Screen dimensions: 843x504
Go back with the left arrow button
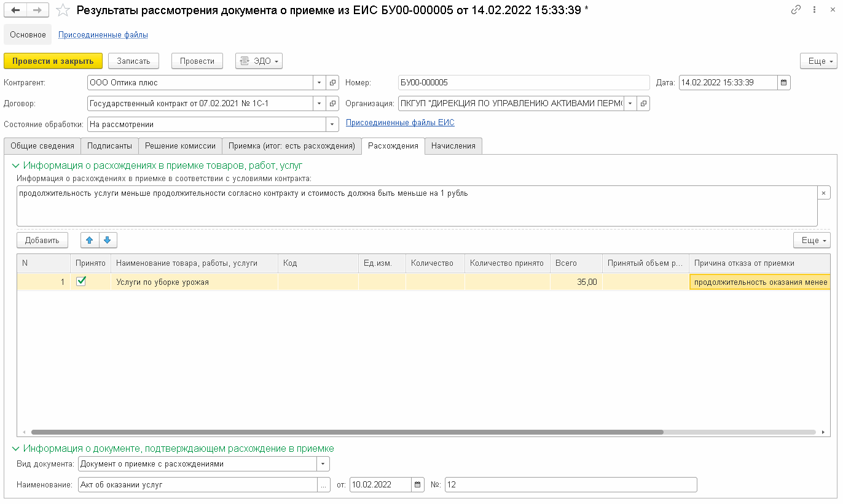pos(15,10)
